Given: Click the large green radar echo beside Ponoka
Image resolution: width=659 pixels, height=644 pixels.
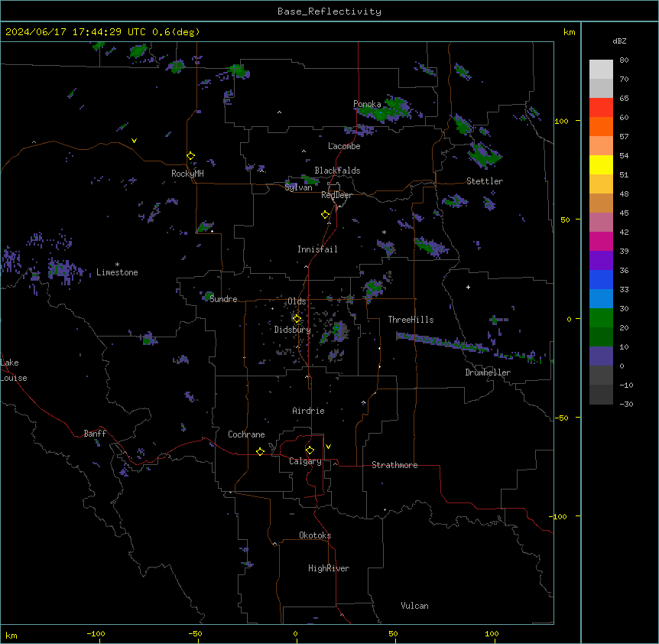Looking at the screenshot, I should click(385, 109).
